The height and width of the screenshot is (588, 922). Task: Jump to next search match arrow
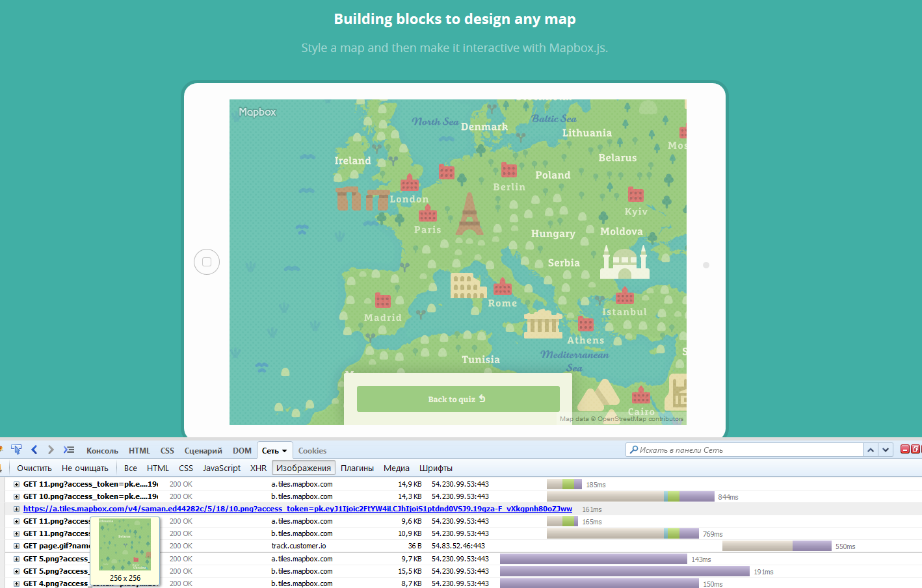pos(886,450)
